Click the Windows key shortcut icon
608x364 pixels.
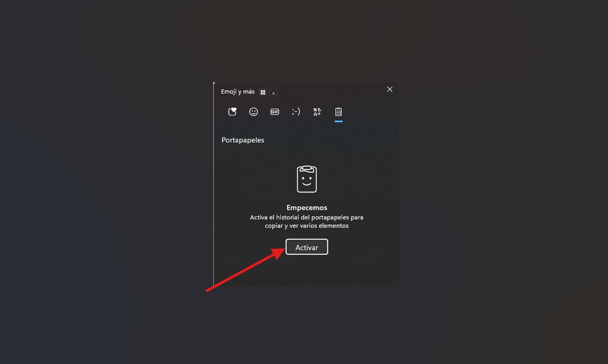[263, 92]
